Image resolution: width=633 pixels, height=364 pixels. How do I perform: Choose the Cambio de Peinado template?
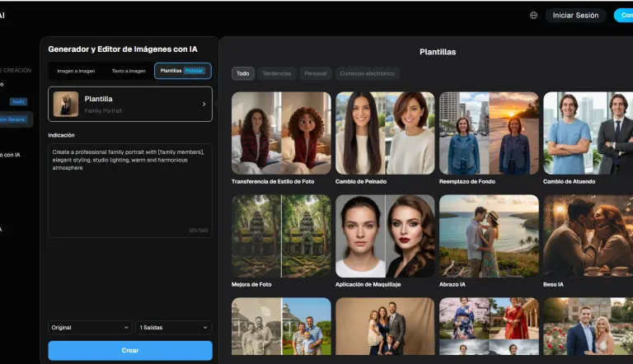click(x=385, y=133)
